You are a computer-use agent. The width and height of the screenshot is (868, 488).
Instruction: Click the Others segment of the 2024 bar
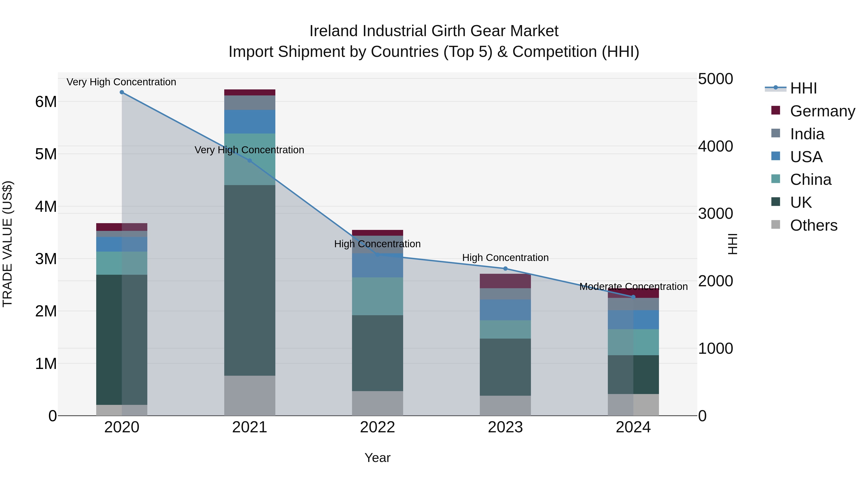click(x=633, y=405)
